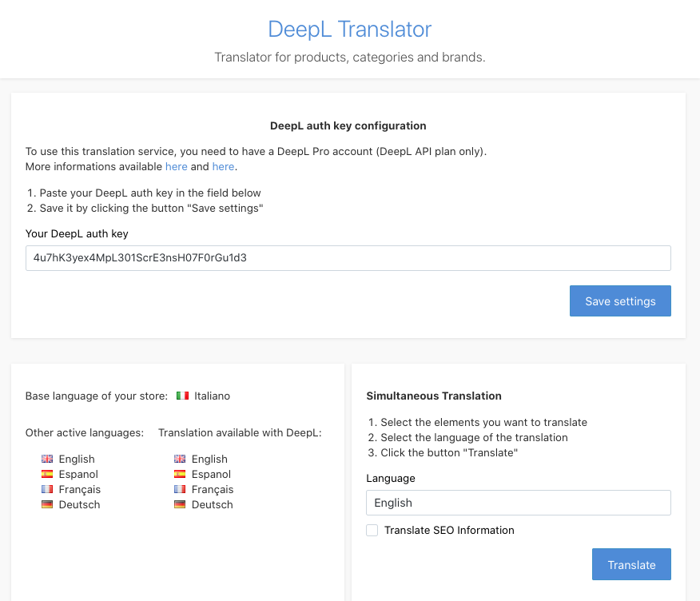Click the Italiano base language label
700x601 pixels.
point(212,396)
